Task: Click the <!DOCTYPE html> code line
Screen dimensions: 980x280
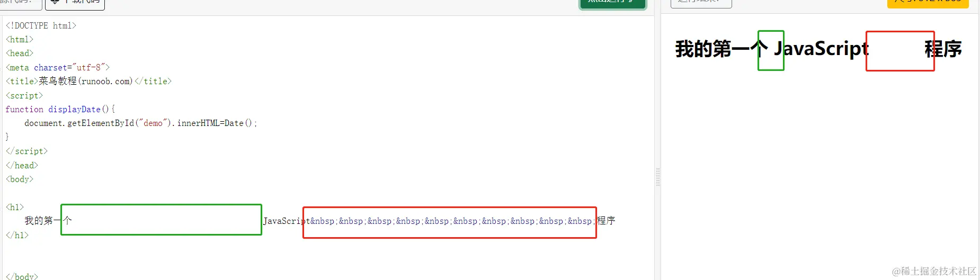Action: pos(41,25)
